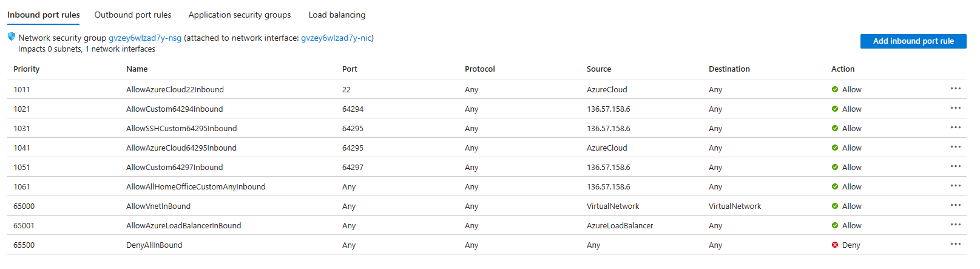
Task: Switch to Outbound port rules tab
Action: click(133, 15)
